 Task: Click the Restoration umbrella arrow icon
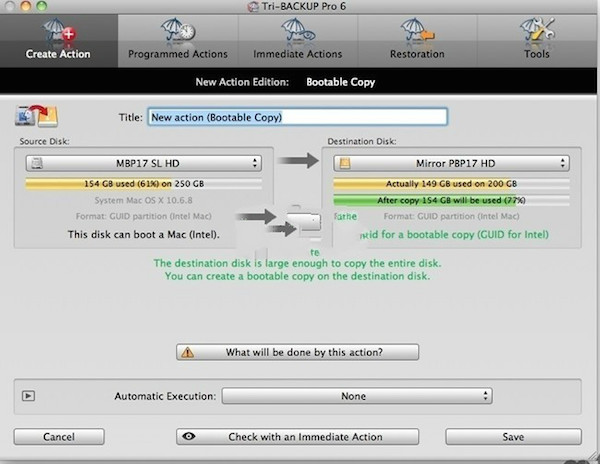[417, 31]
